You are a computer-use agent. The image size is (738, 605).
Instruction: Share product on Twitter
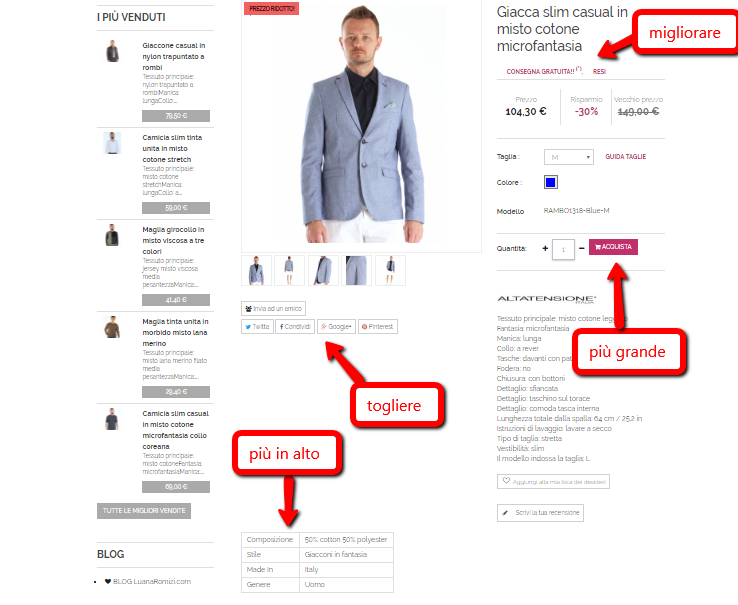pyautogui.click(x=257, y=326)
